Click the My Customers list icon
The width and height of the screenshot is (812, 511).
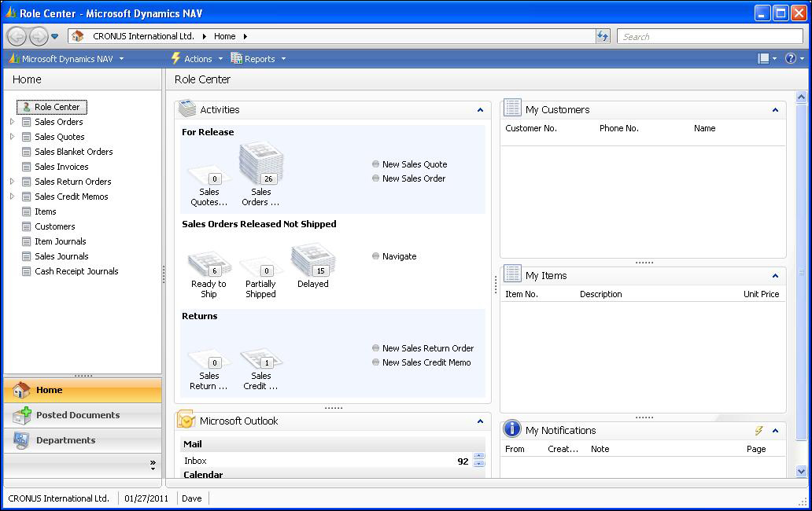[512, 108]
